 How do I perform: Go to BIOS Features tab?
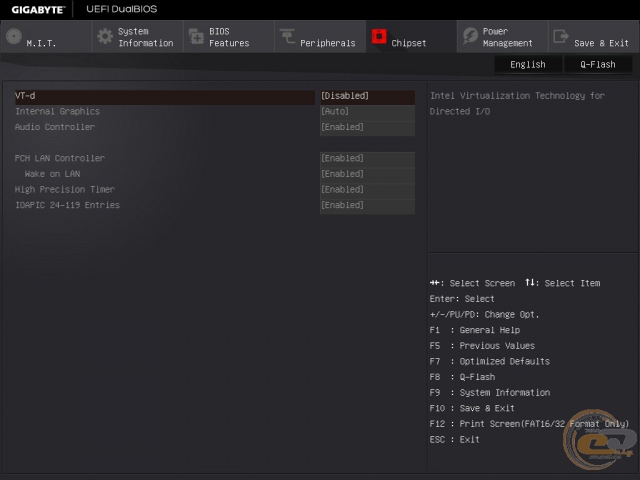[229, 37]
